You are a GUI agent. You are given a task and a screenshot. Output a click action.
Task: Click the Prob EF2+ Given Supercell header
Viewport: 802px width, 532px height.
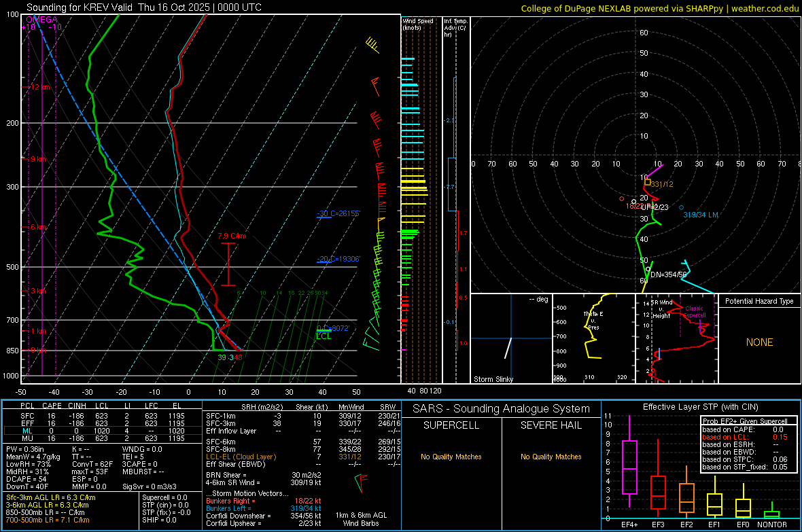pos(745,421)
